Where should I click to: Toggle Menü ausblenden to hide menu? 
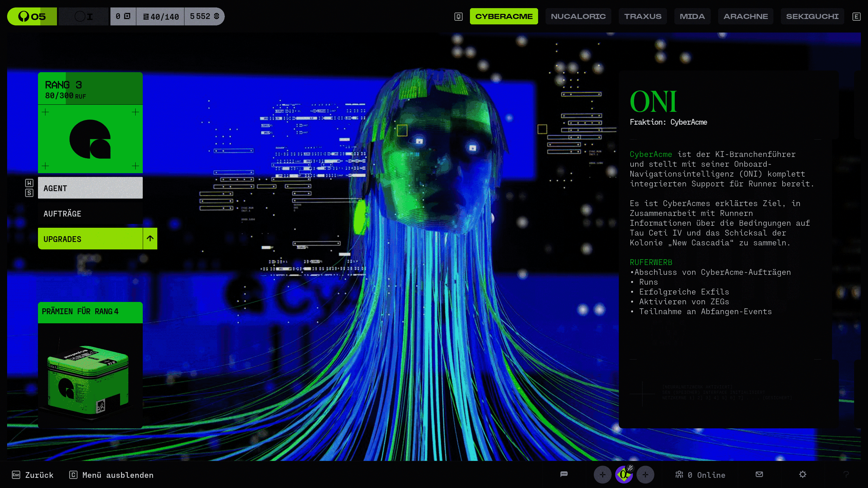[x=112, y=475]
